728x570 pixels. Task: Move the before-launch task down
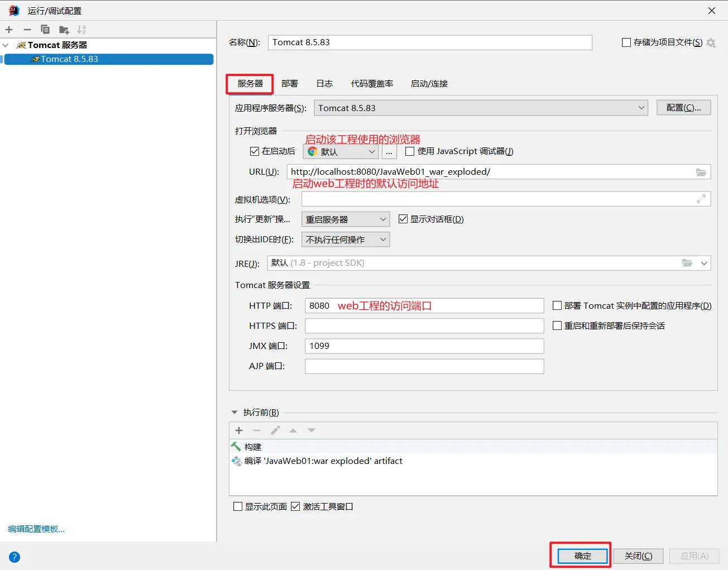[312, 430]
